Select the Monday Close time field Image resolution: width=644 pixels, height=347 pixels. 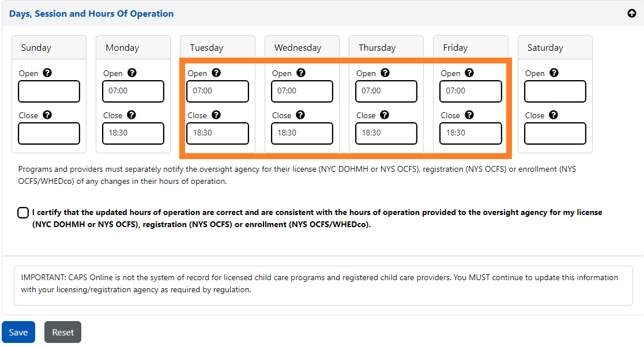pyautogui.click(x=133, y=133)
